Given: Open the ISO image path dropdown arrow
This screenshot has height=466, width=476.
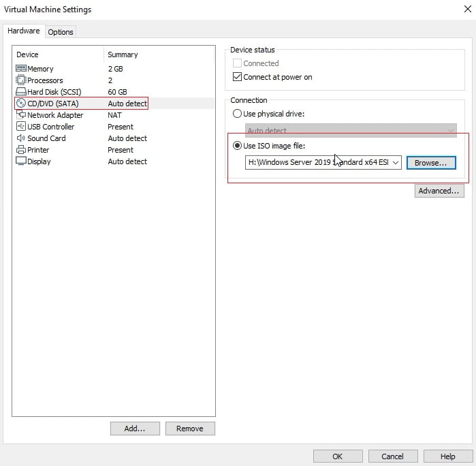Looking at the screenshot, I should tap(395, 163).
